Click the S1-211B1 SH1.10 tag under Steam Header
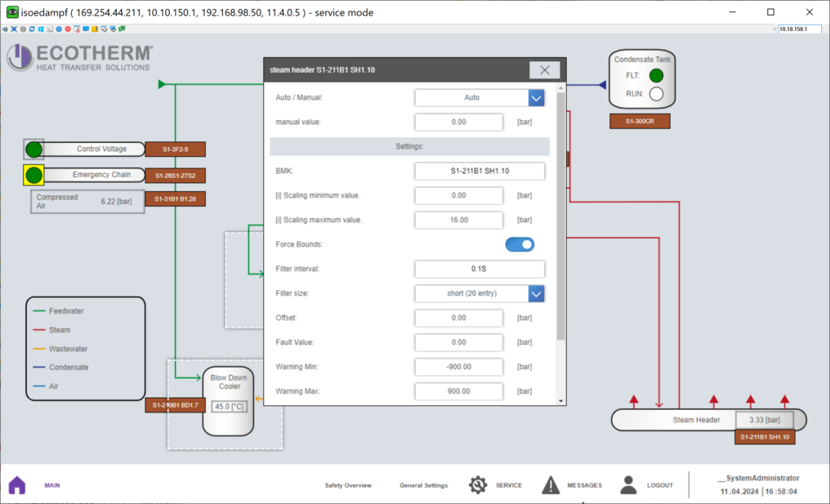Viewport: 830px width, 504px height. pos(765,437)
